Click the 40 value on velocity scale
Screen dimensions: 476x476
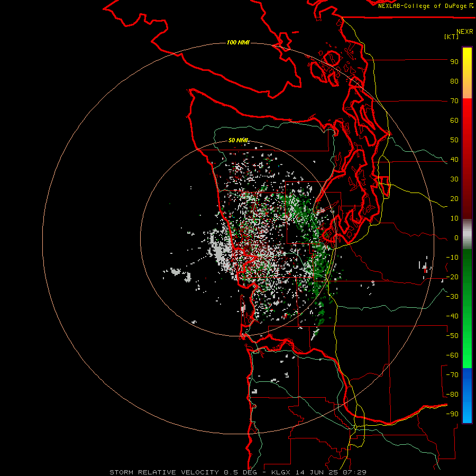(x=454, y=160)
